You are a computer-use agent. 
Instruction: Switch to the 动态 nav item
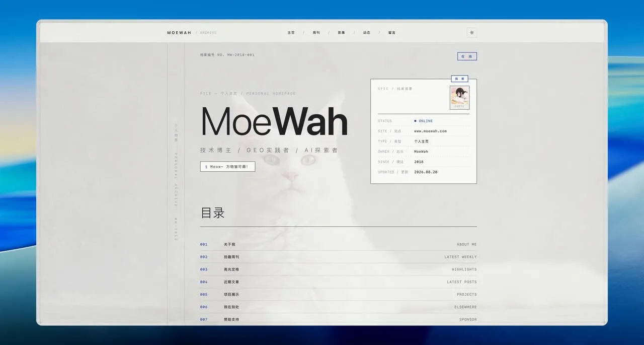tap(366, 33)
